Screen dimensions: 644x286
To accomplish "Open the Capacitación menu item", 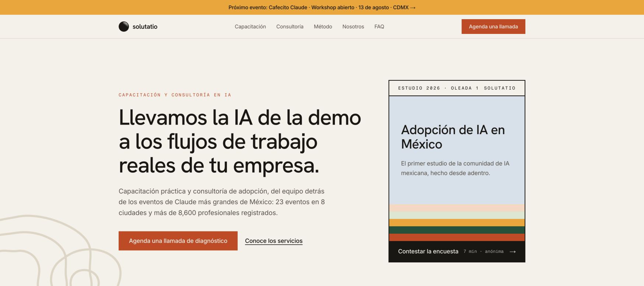I will pyautogui.click(x=250, y=27).
